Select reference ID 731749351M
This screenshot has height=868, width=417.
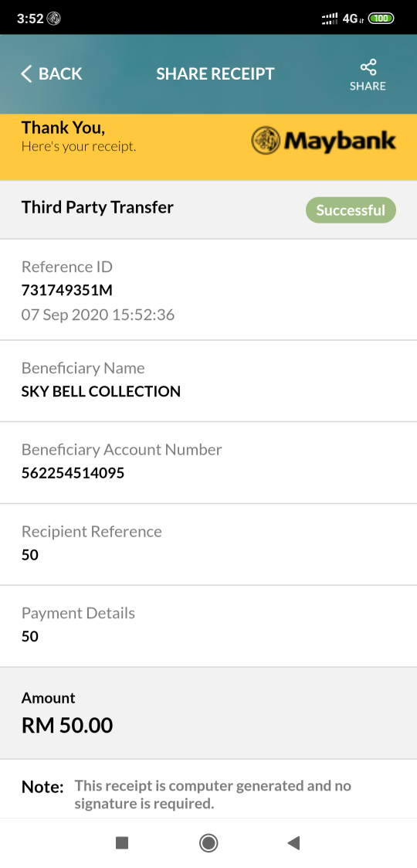tap(67, 290)
